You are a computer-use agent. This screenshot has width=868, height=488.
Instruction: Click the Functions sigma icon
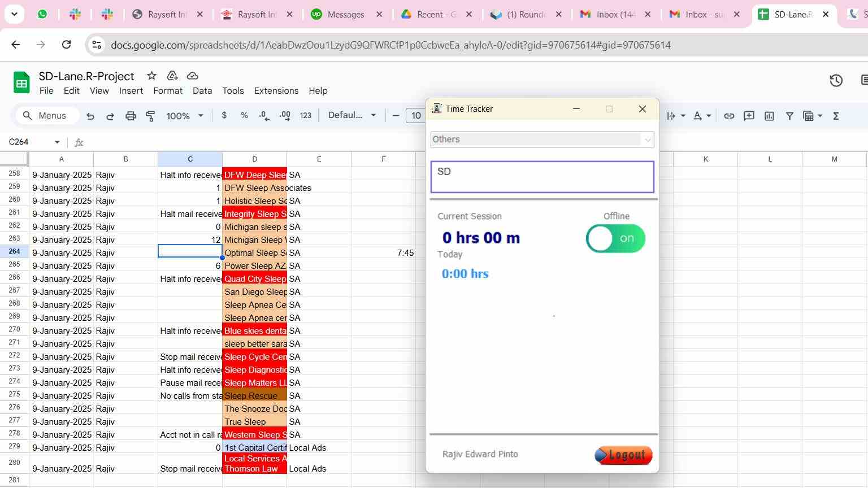[836, 116]
